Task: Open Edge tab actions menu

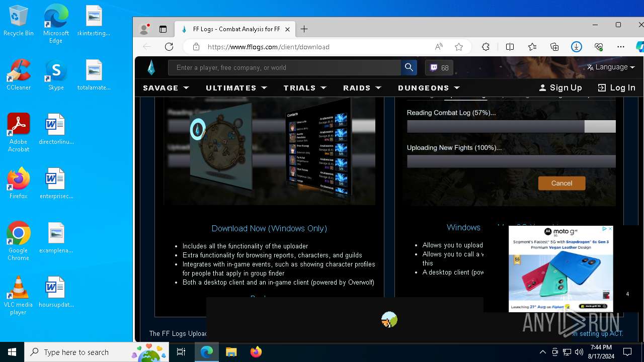Action: [163, 29]
